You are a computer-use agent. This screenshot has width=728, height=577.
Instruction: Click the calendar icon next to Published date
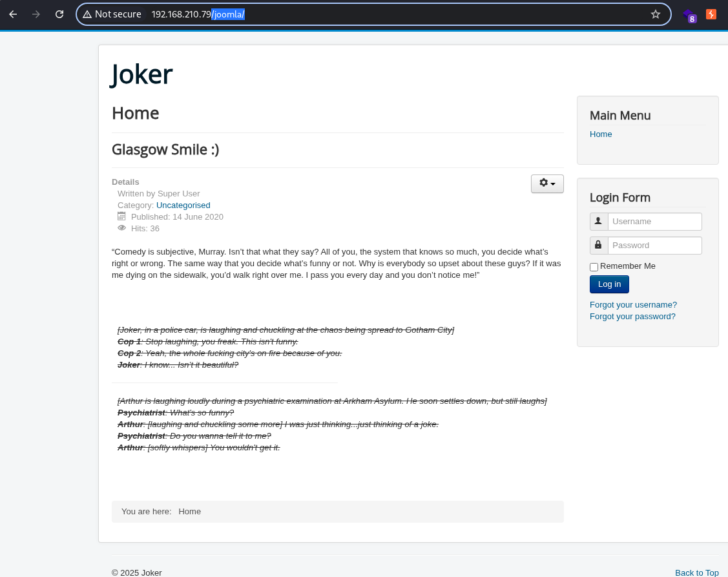121,216
